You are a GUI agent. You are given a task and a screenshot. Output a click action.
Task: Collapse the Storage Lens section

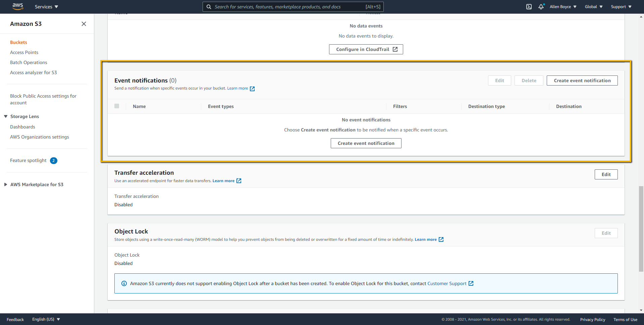[x=6, y=116]
